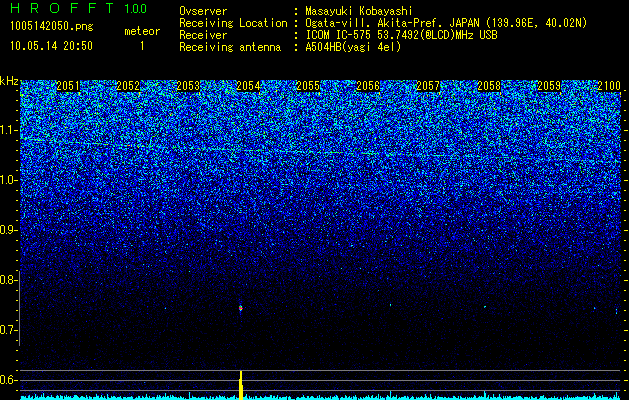Click the 2056 time marker
629x400 pixels.
coord(368,86)
